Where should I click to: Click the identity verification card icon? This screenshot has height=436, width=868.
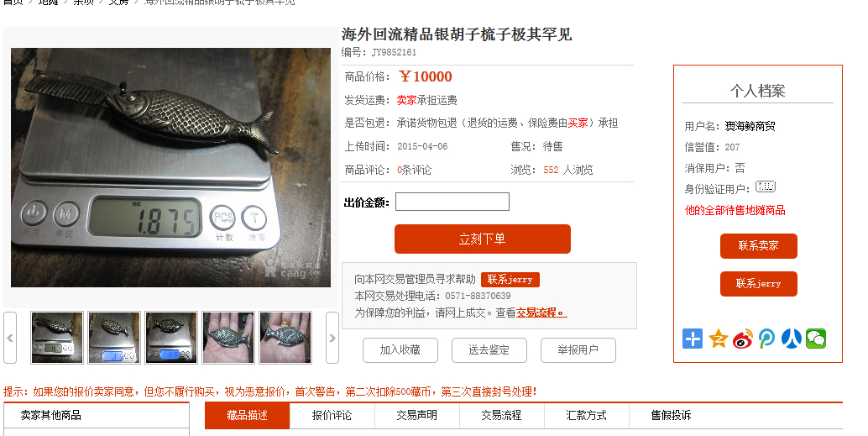[766, 186]
